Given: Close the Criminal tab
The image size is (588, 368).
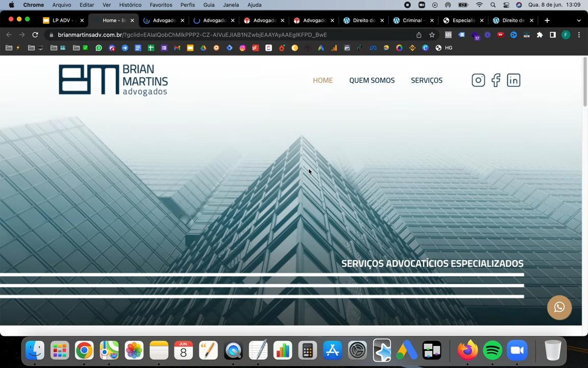Looking at the screenshot, I should click(432, 20).
